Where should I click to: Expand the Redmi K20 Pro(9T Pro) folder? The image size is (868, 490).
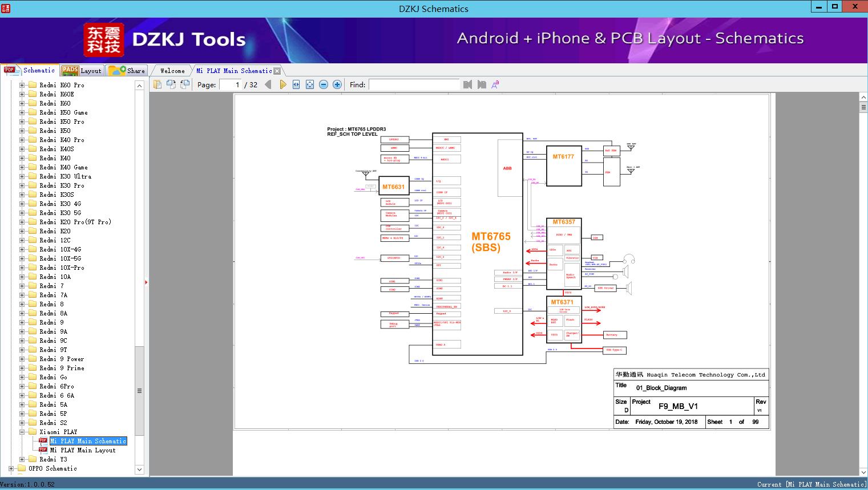(x=22, y=222)
